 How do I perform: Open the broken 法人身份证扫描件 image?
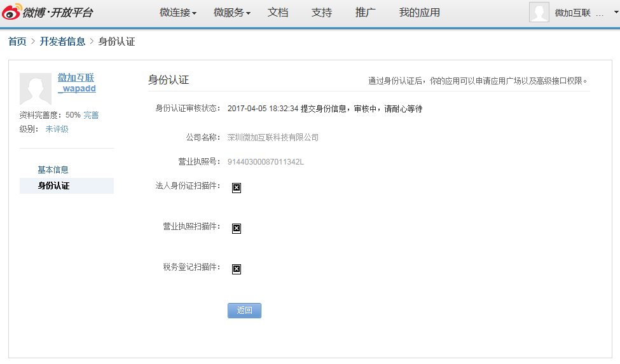[237, 188]
